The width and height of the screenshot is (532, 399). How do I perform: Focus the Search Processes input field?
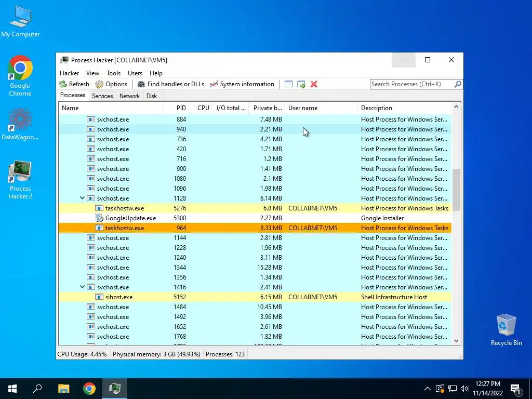pyautogui.click(x=412, y=84)
